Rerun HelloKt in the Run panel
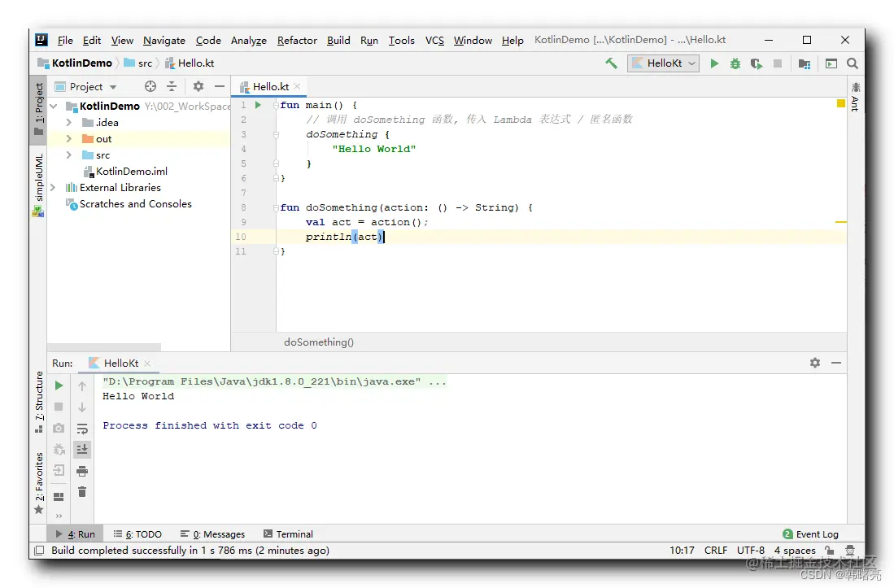This screenshot has height=588, width=894. [59, 385]
